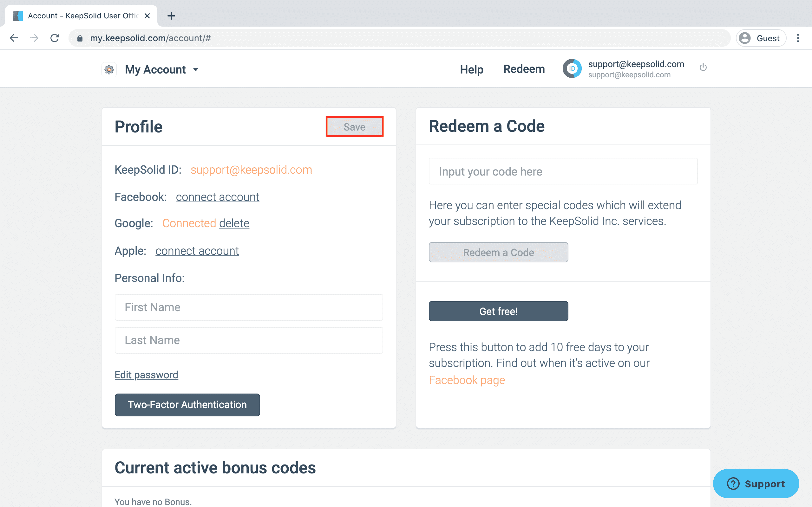The image size is (812, 507).
Task: Open the Guest profile menu
Action: [x=761, y=38]
